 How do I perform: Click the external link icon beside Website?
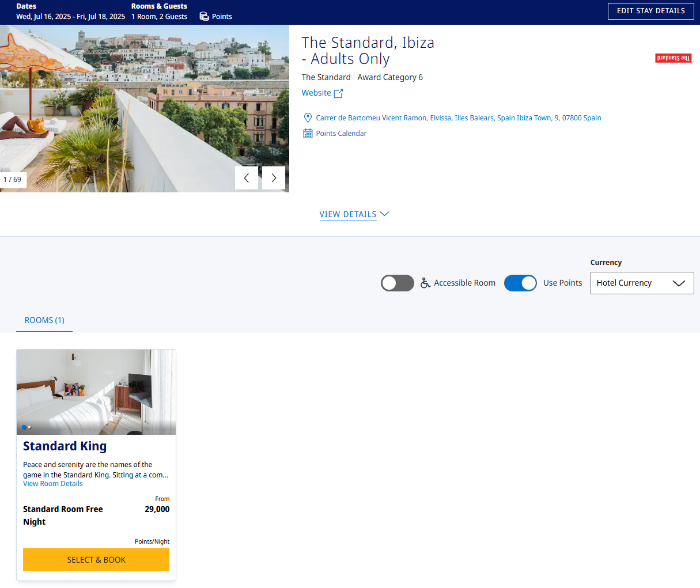click(x=339, y=93)
